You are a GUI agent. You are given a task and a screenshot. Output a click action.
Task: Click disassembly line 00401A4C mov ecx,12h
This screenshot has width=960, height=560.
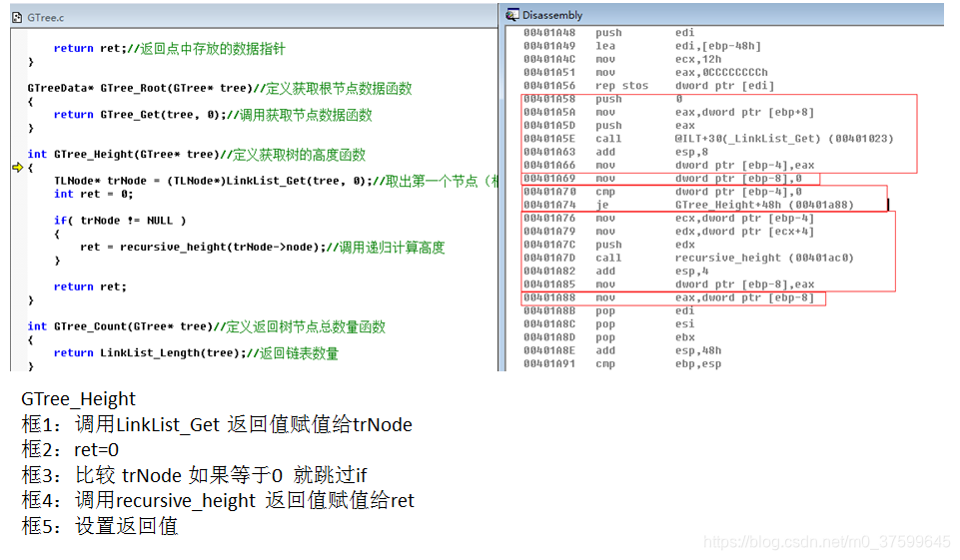coord(622,59)
